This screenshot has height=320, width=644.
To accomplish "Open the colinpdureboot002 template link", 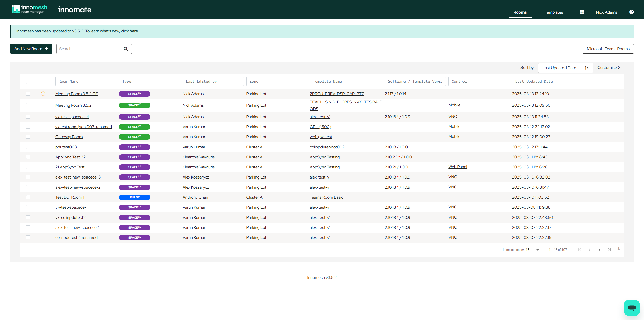I will click(x=327, y=147).
